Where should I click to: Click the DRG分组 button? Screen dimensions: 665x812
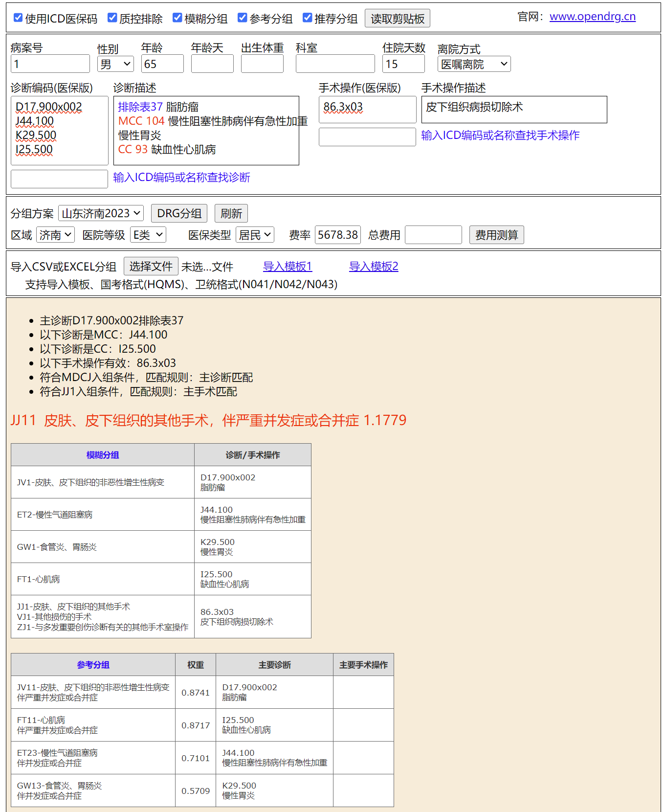(179, 213)
